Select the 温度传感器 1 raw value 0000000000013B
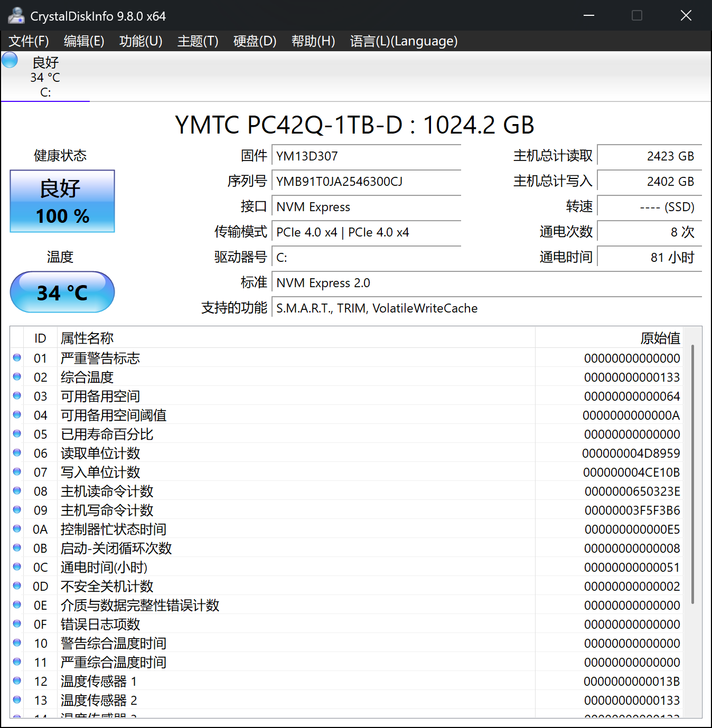 tap(632, 682)
